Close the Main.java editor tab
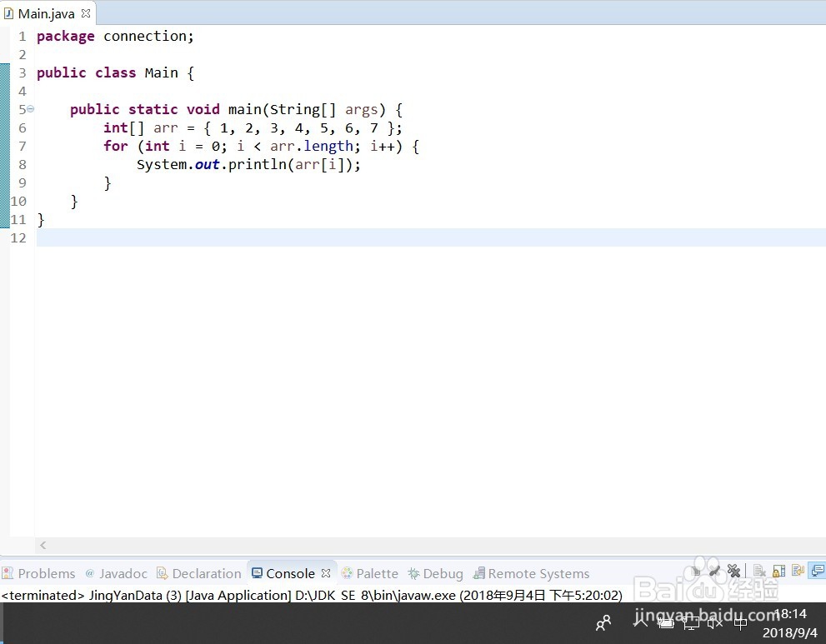826x644 pixels. tap(86, 13)
